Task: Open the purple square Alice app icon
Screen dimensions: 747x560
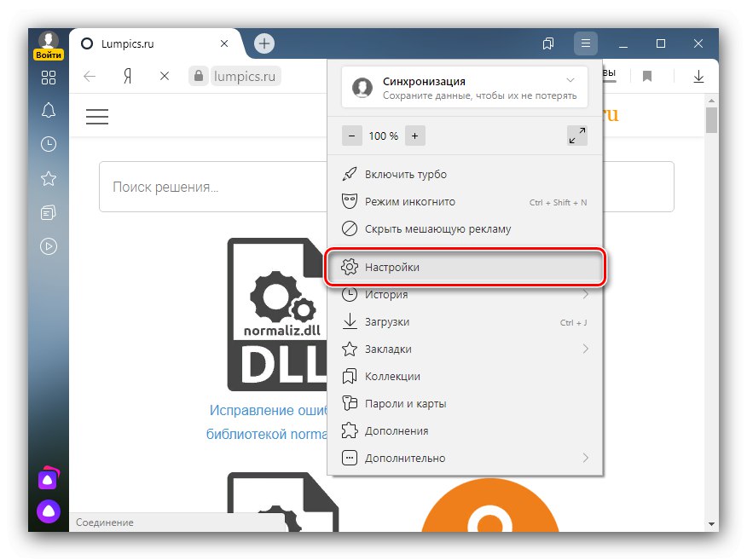Action: click(x=49, y=478)
